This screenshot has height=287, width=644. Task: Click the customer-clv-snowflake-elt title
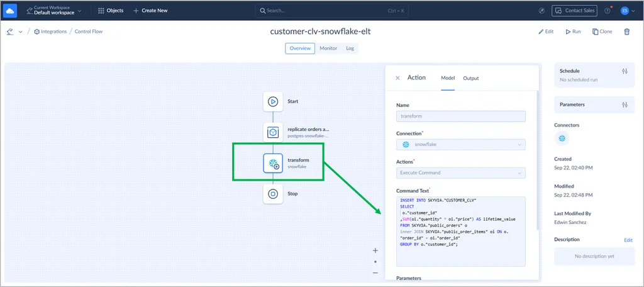click(x=320, y=31)
